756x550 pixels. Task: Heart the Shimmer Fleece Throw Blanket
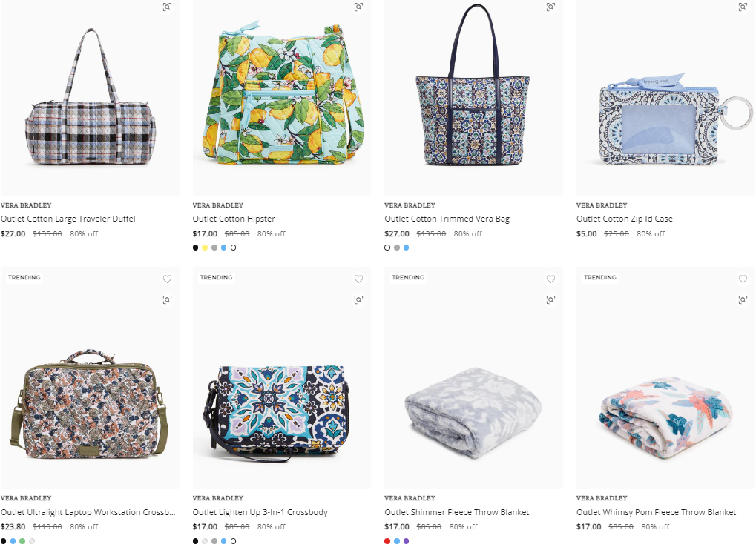[550, 279]
